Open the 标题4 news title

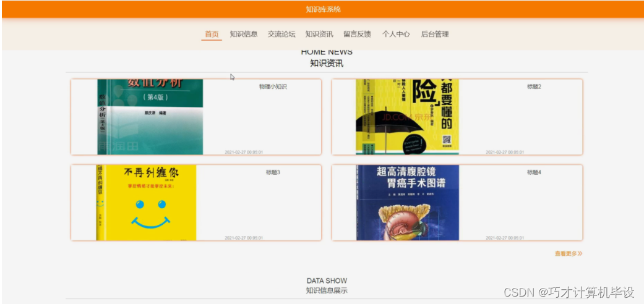(534, 172)
